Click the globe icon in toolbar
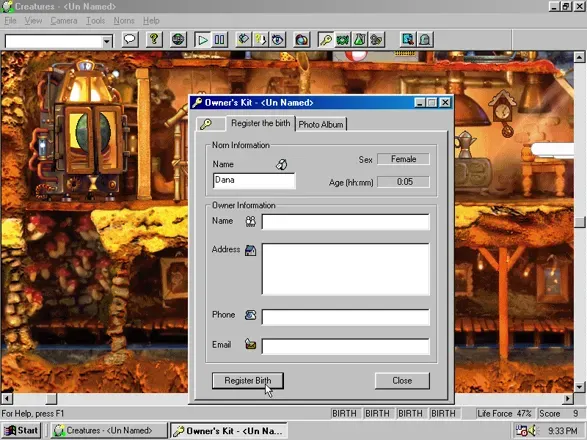The height and width of the screenshot is (440, 587). (178, 39)
